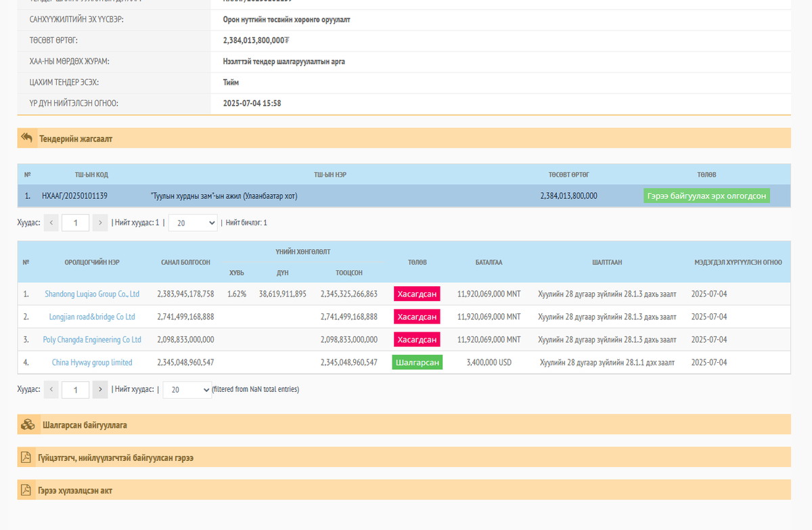Click Хасагдсан badge for Poly Changda Engineering
Screen dimensions: 812x530
tap(417, 340)
